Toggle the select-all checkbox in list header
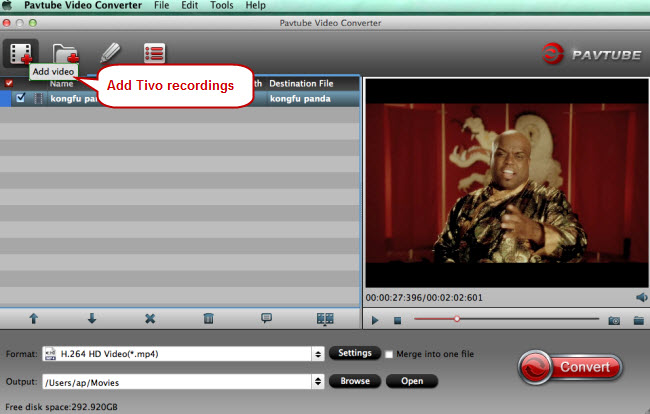The image size is (650, 414). [x=8, y=83]
